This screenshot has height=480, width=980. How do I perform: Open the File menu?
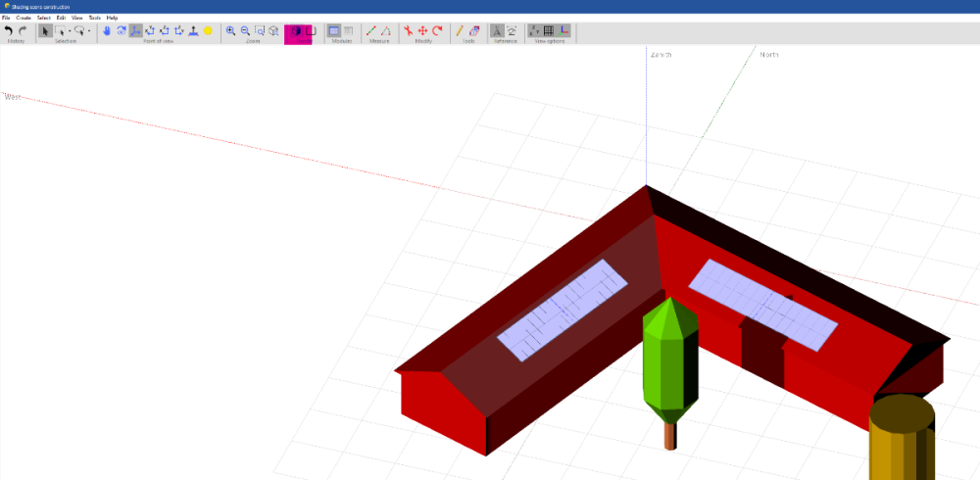point(6,18)
